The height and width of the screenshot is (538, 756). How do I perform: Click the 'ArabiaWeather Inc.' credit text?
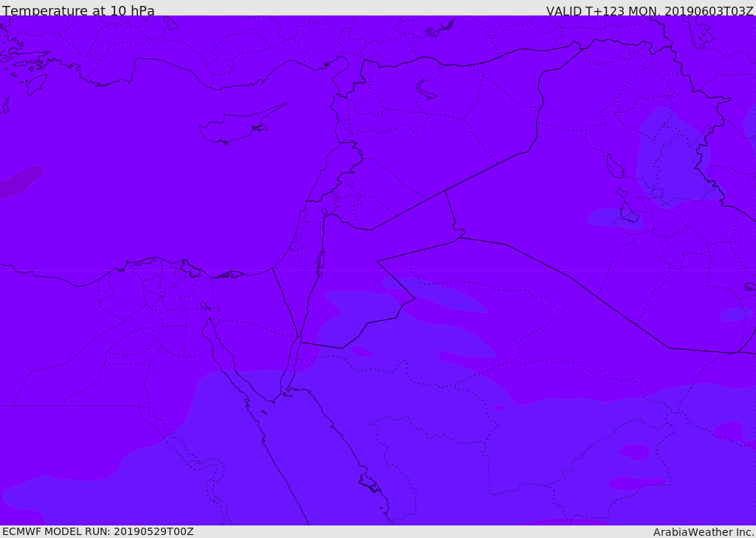coord(704,532)
